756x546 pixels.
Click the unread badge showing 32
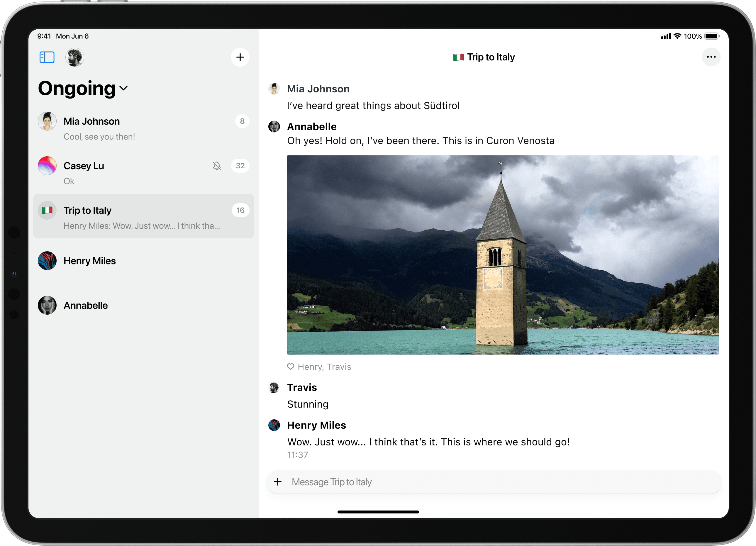click(240, 166)
